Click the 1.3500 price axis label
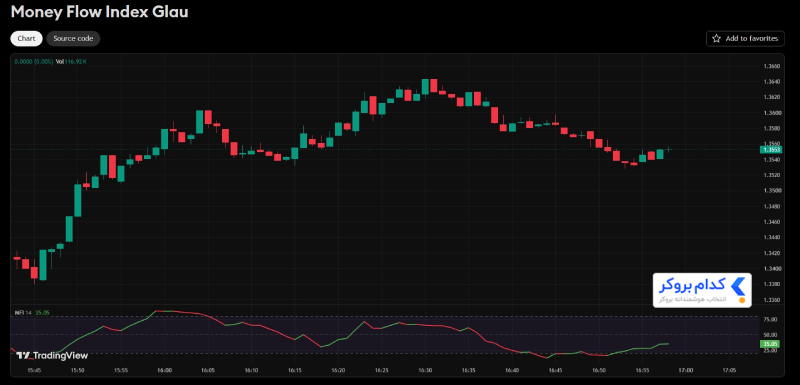The image size is (800, 385). (771, 191)
